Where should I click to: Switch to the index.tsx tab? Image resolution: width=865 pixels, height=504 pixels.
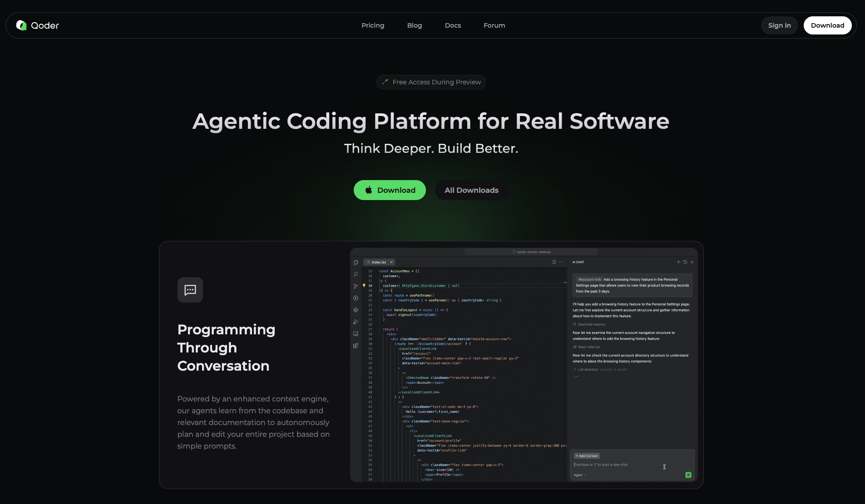[378, 262]
